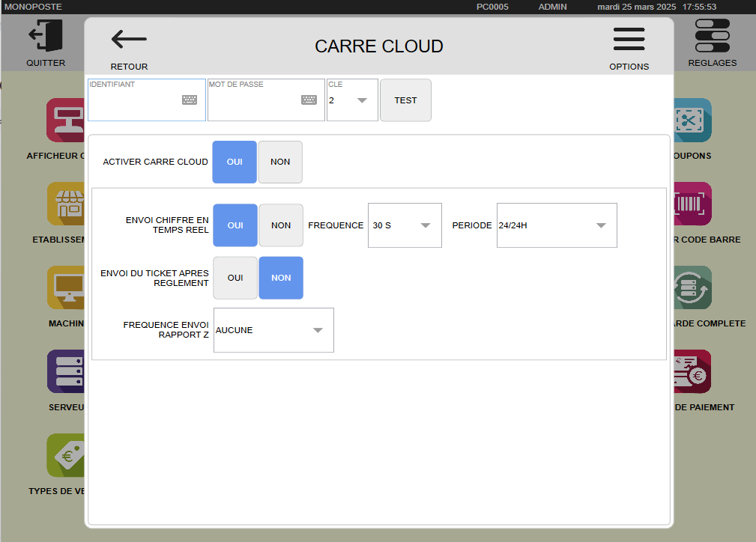Set Activer Carre Cloud to OUI
The image size is (756, 542).
click(235, 162)
